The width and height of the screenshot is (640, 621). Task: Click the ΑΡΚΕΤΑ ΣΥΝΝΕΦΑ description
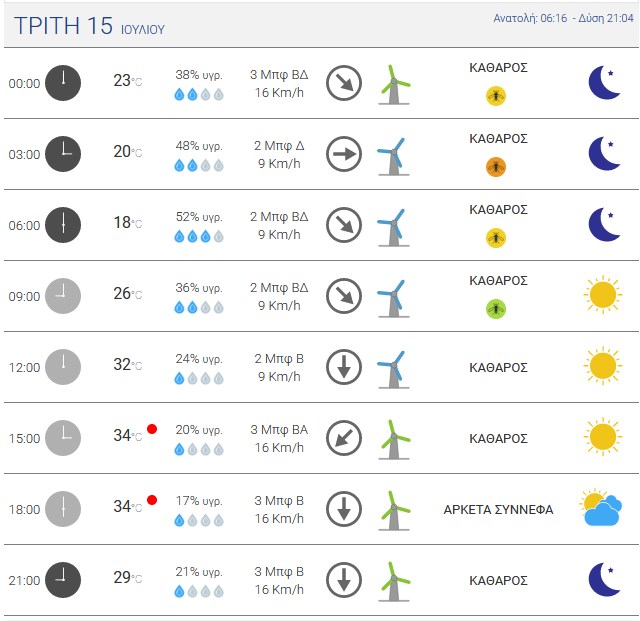pyautogui.click(x=498, y=509)
